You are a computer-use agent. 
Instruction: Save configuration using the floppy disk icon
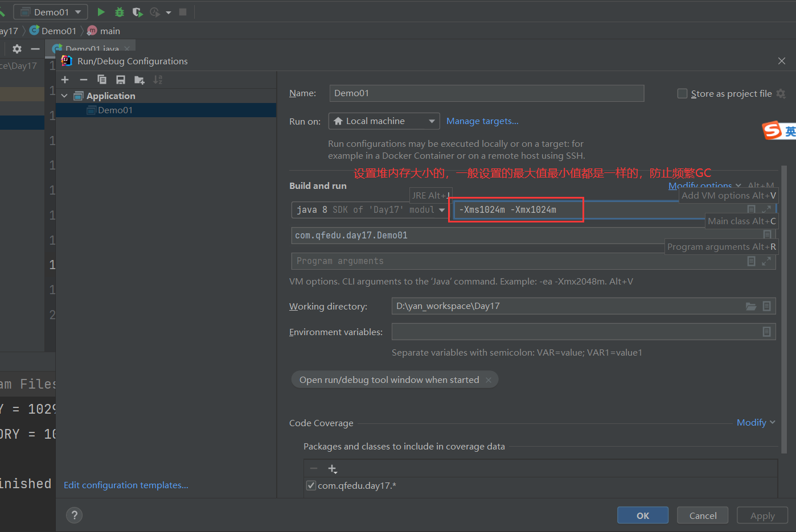pos(120,80)
